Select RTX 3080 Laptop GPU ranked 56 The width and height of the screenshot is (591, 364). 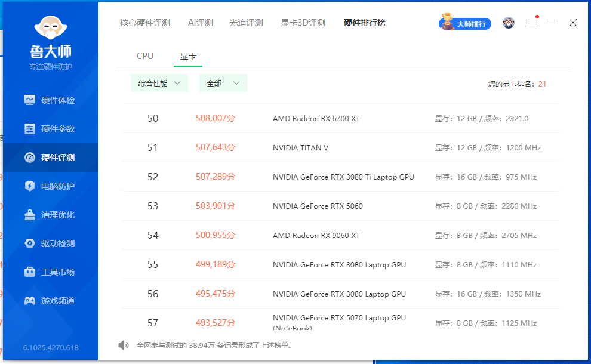pyautogui.click(x=341, y=294)
